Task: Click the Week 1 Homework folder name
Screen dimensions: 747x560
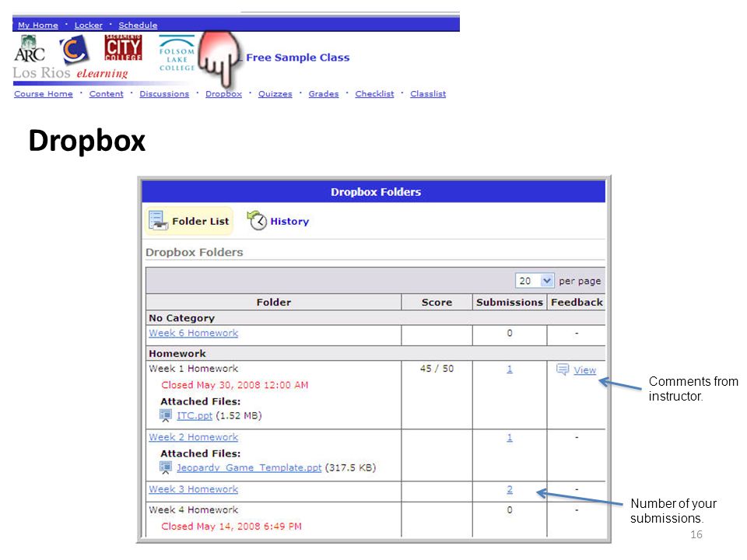Action: coord(194,369)
